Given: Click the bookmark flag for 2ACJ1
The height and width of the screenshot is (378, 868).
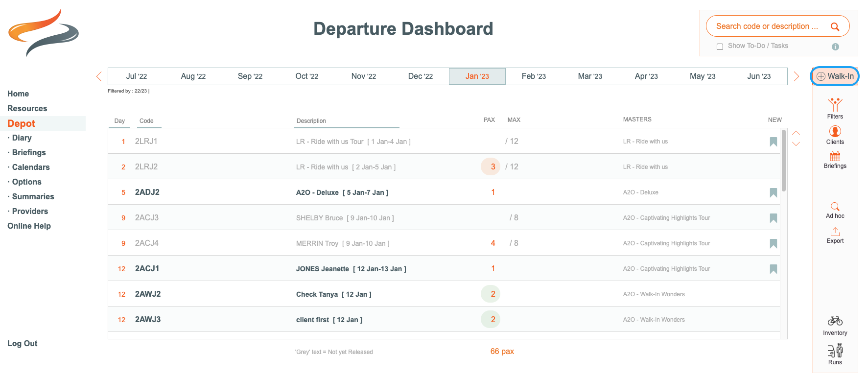Looking at the screenshot, I should coord(773,269).
